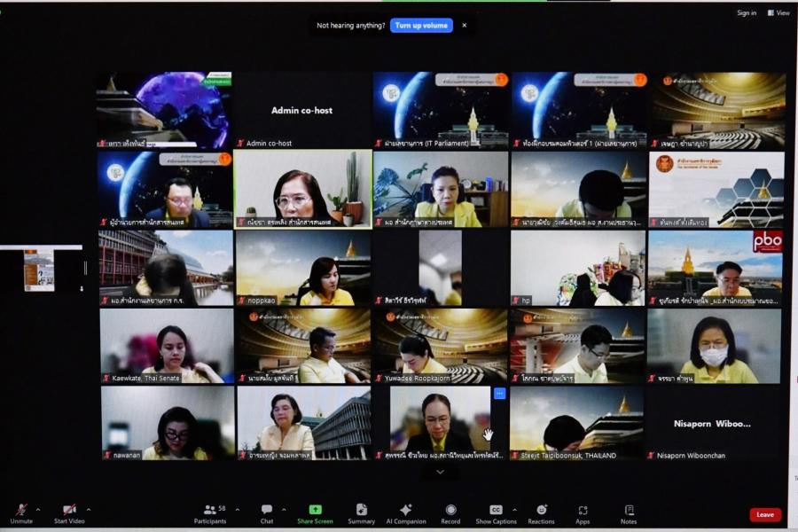
Task: Open the Reactions menu
Action: [541, 513]
